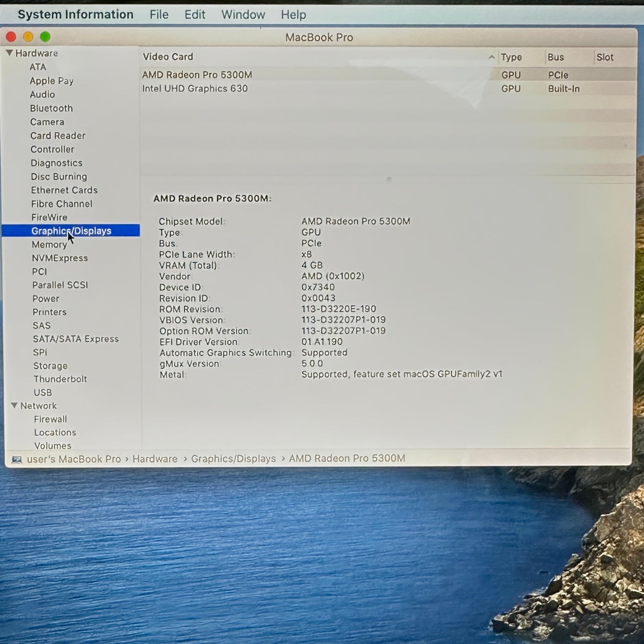Select the Intel UHD Graphics 630 row
644x644 pixels.
[388, 88]
